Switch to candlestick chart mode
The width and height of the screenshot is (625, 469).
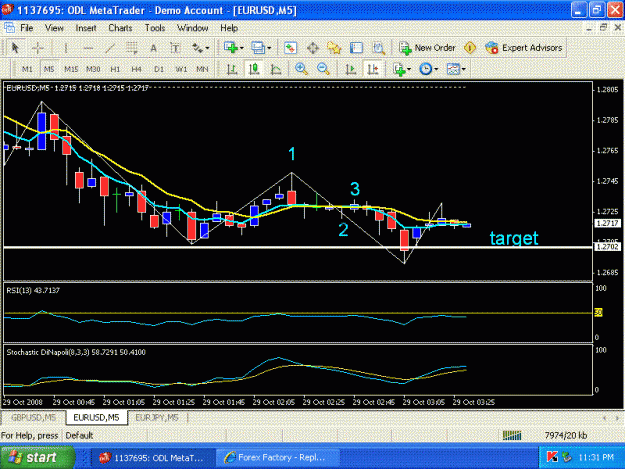[x=254, y=69]
